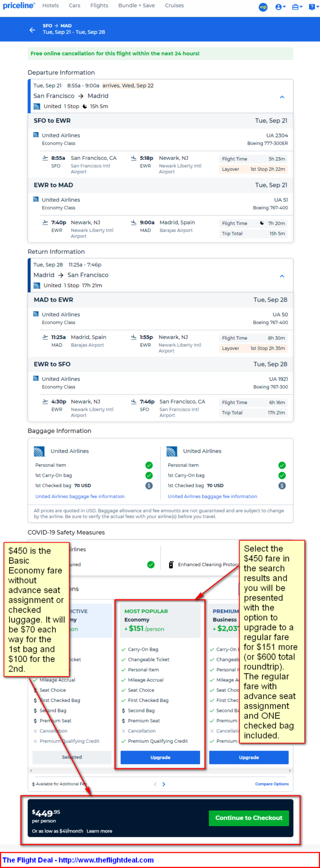Open the Learn more monthly payment link

[x=99, y=831]
